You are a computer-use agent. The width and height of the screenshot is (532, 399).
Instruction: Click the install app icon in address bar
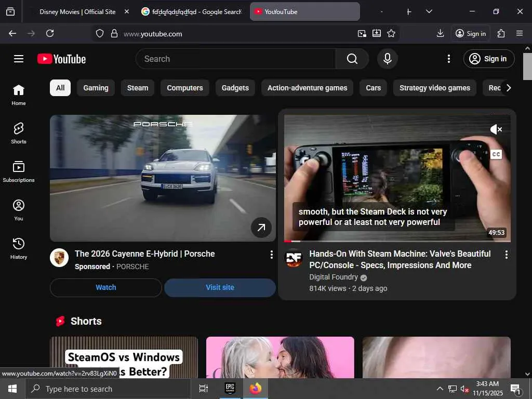point(377,33)
